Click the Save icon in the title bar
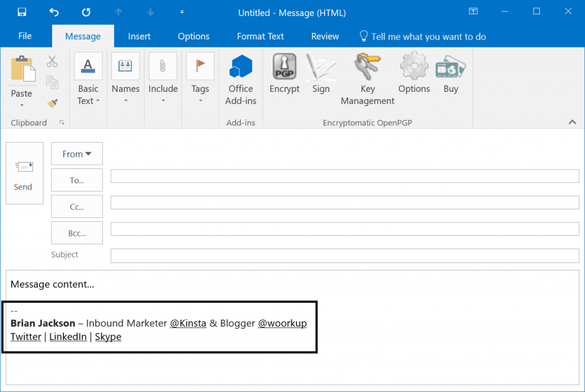The width and height of the screenshot is (585, 392). pos(21,12)
